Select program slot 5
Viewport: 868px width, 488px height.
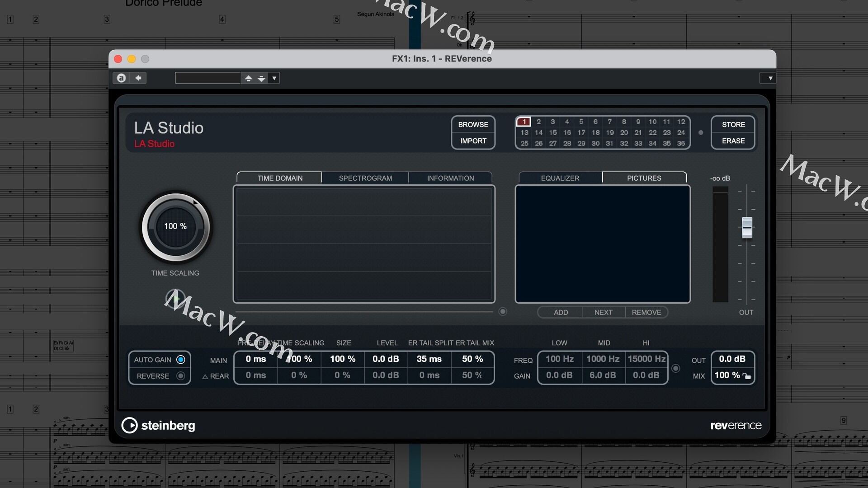[x=581, y=122]
